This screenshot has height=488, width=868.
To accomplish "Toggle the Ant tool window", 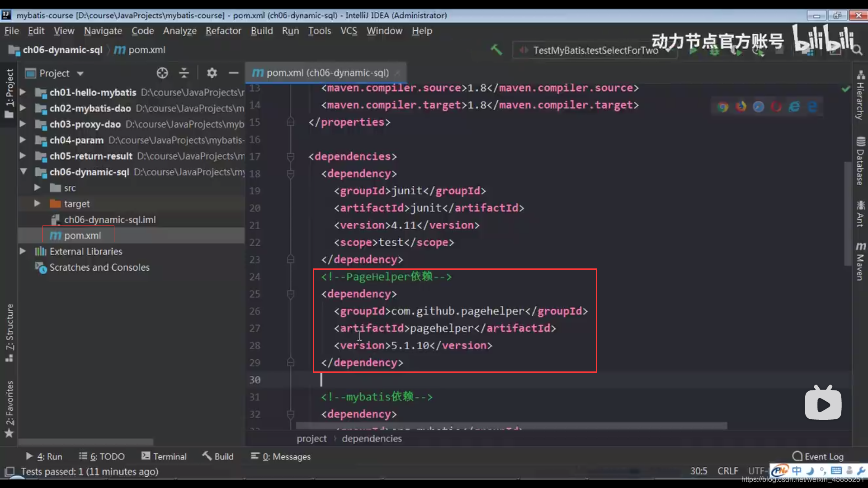I will tap(860, 214).
